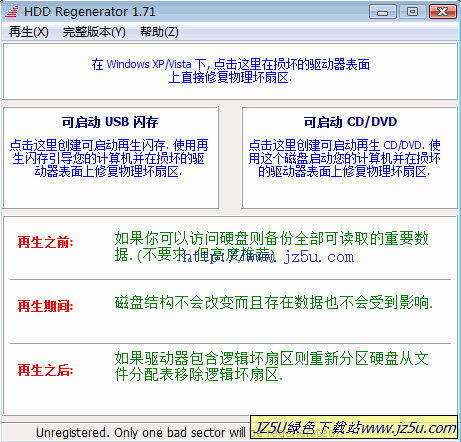Open the 再生(X) menu
Screen dimensions: 461x442
point(29,32)
